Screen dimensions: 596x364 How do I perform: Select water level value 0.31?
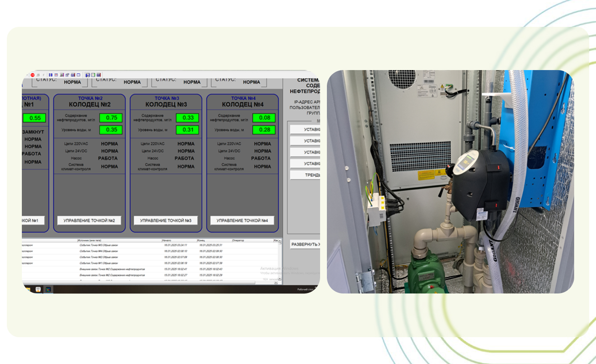click(x=188, y=130)
